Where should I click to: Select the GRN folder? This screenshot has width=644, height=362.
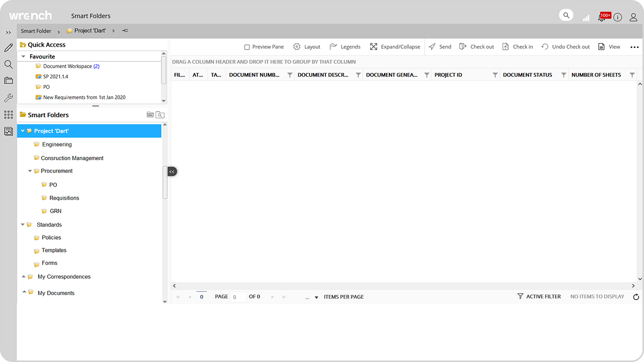pyautogui.click(x=51, y=211)
